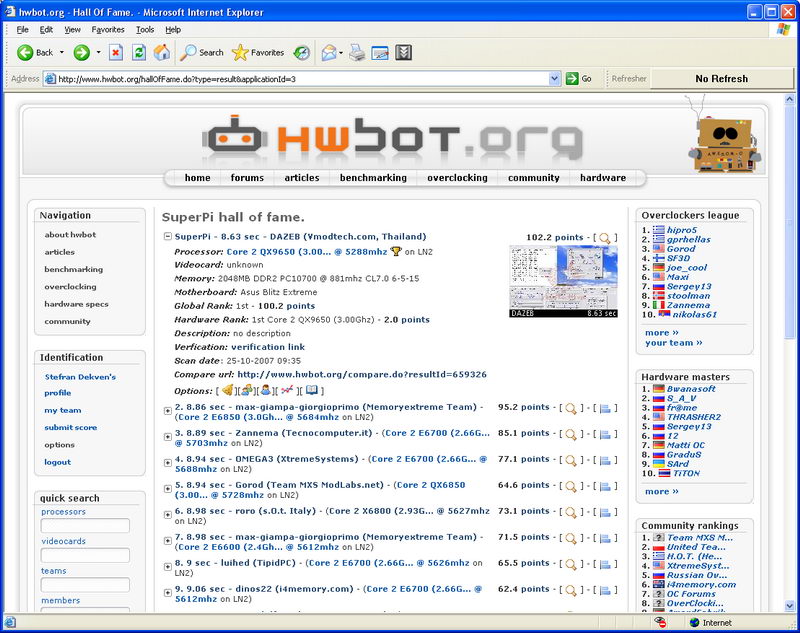
Task: Open Core 2 QX9650 processor link
Action: [307, 251]
